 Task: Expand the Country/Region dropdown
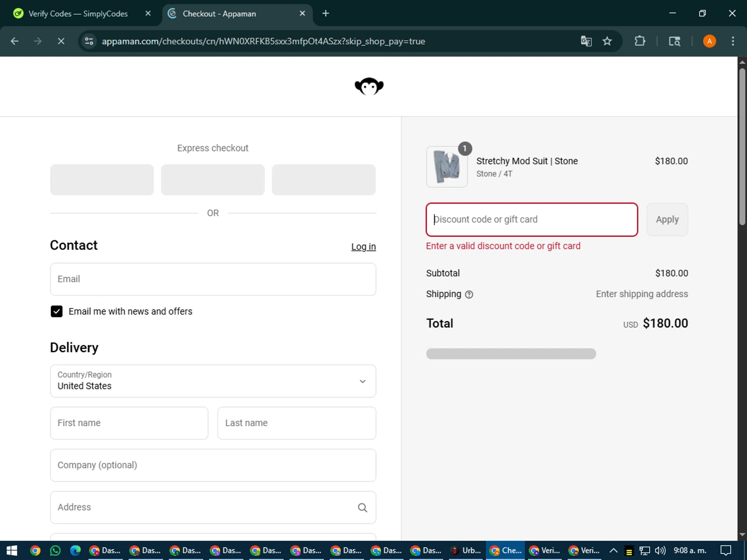point(213,381)
